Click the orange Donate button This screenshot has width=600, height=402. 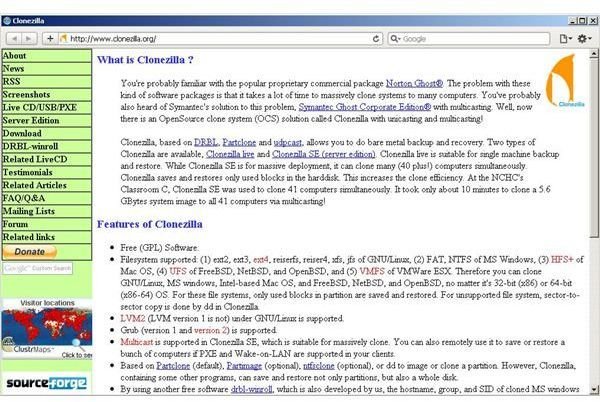click(30, 252)
